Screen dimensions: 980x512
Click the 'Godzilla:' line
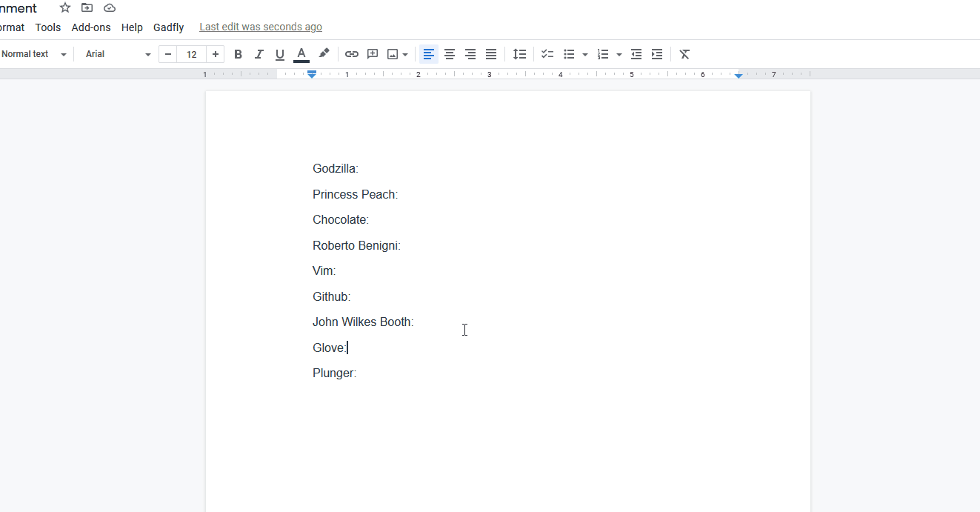[336, 169]
